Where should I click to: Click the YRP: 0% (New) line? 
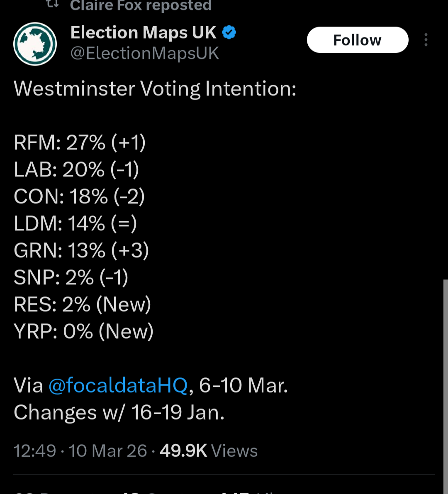tap(83, 332)
